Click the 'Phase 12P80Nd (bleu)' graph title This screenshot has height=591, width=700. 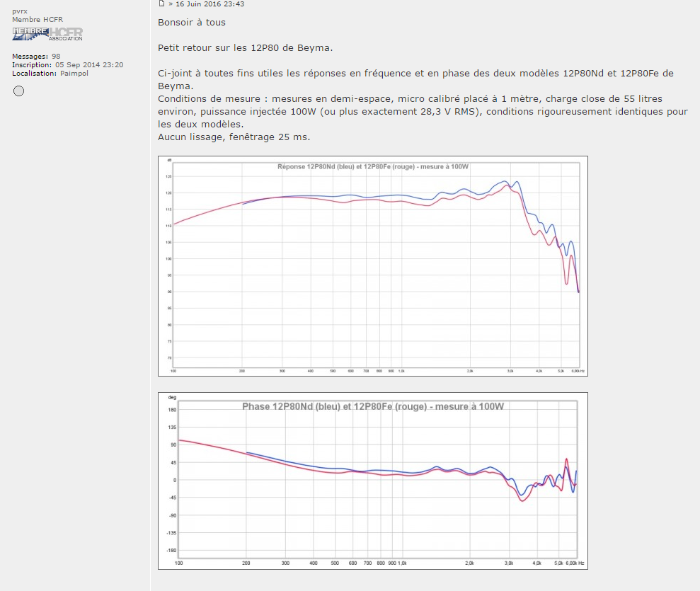(x=373, y=406)
